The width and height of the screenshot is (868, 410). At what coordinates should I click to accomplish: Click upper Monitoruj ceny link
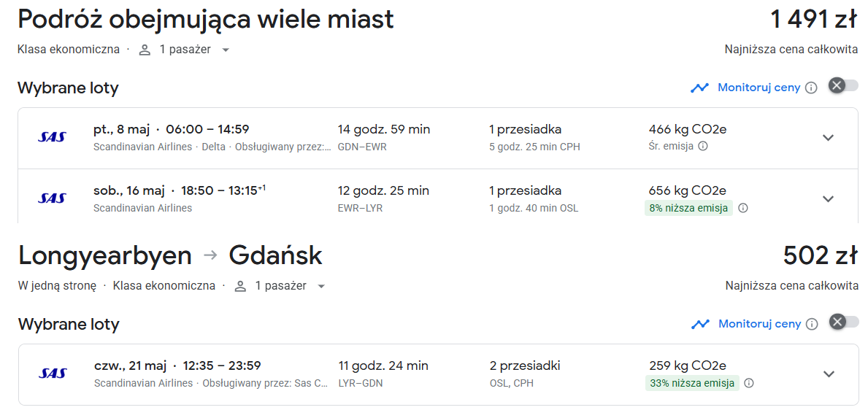click(759, 88)
